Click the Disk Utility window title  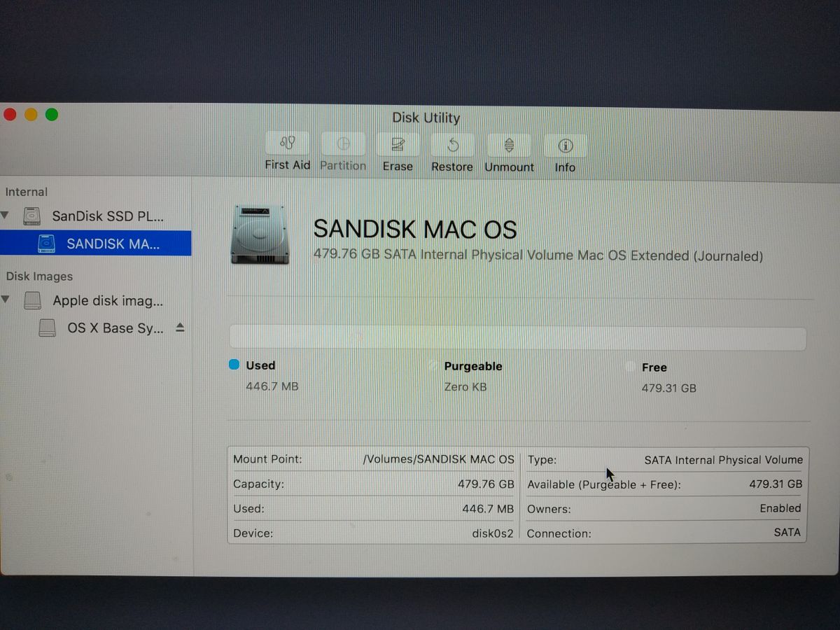[426, 118]
